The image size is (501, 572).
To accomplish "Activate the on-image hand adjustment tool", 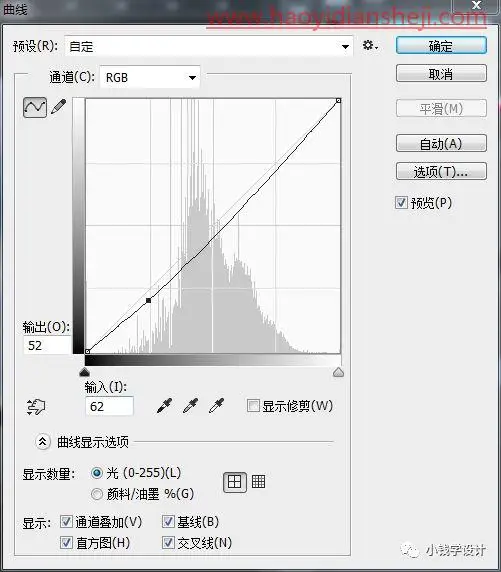I will (x=36, y=407).
